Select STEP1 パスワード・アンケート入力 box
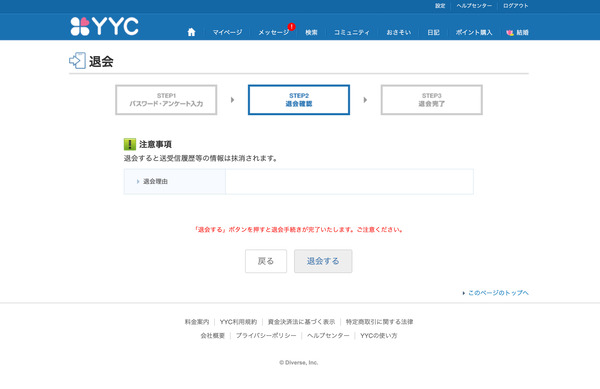600x389 pixels. pyautogui.click(x=166, y=100)
